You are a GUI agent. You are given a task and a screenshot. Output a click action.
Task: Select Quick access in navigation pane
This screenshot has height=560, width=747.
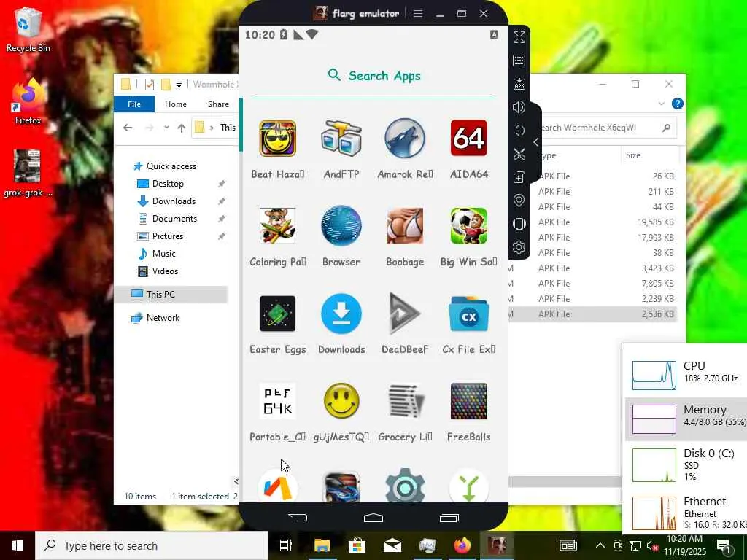point(165,166)
